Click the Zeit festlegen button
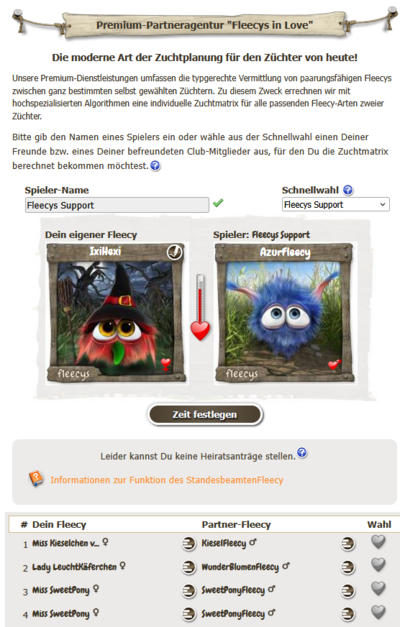 [205, 415]
